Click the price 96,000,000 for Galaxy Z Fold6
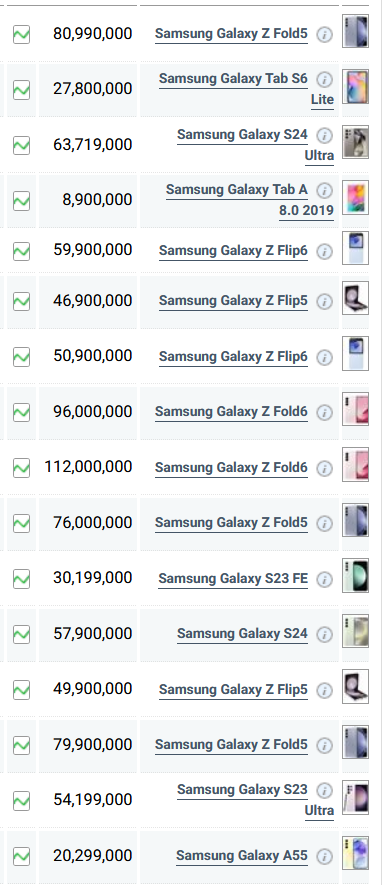Screen dimensions: 382x885 (93, 411)
